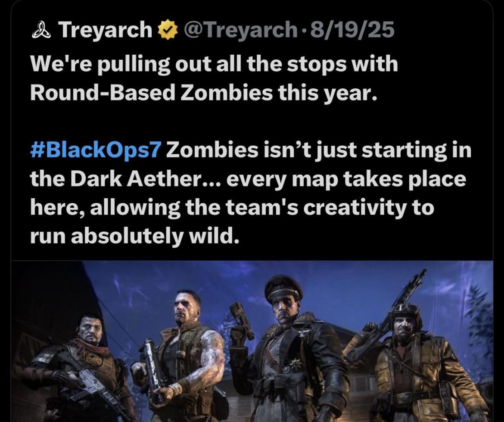The width and height of the screenshot is (504, 422).
Task: Click the gold verified badge
Action: (x=167, y=29)
